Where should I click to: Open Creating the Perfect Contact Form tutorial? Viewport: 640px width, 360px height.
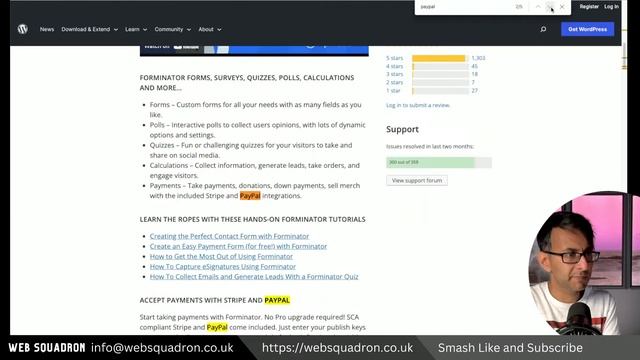229,236
